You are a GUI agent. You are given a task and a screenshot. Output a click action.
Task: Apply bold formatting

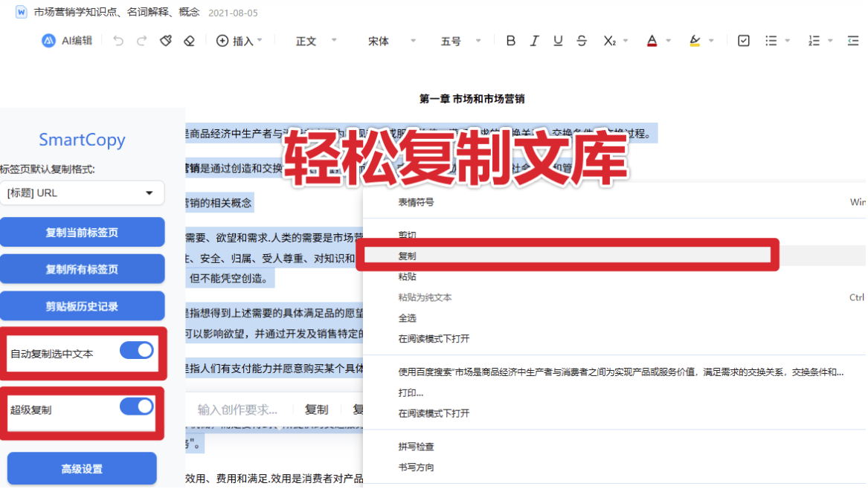click(x=510, y=40)
